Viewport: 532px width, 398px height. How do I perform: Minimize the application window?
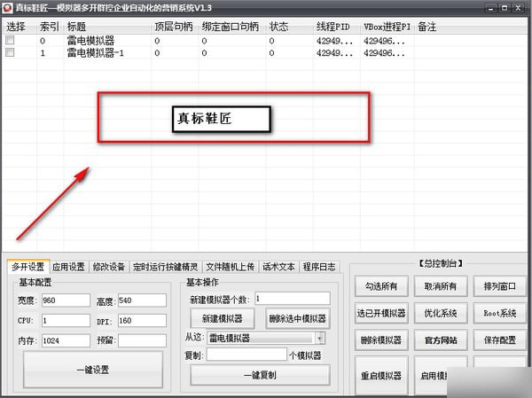(x=491, y=8)
